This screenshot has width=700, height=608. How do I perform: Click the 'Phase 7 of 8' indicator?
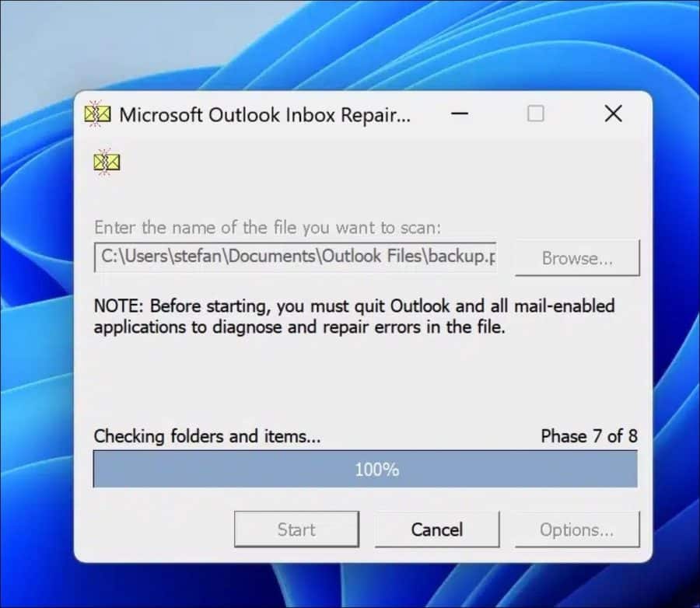click(589, 436)
